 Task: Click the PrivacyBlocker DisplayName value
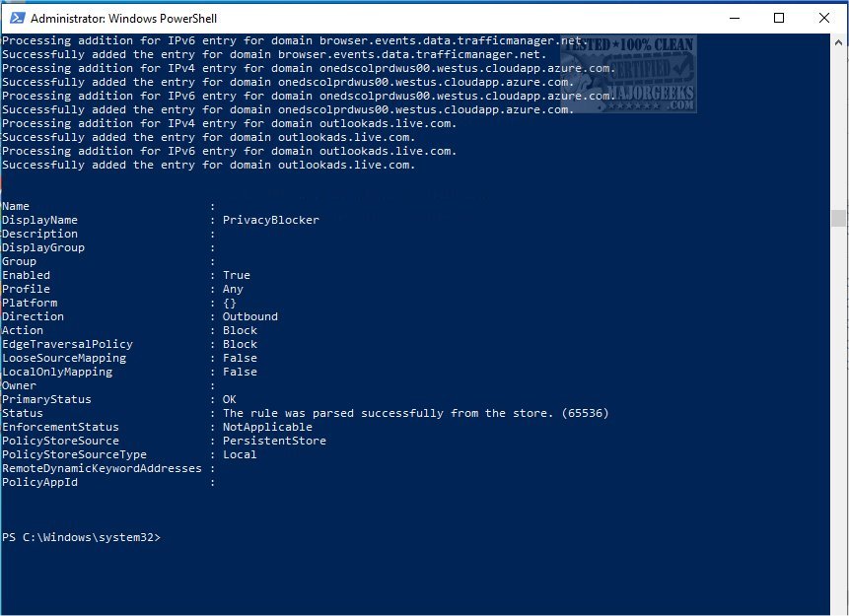pyautogui.click(x=271, y=220)
